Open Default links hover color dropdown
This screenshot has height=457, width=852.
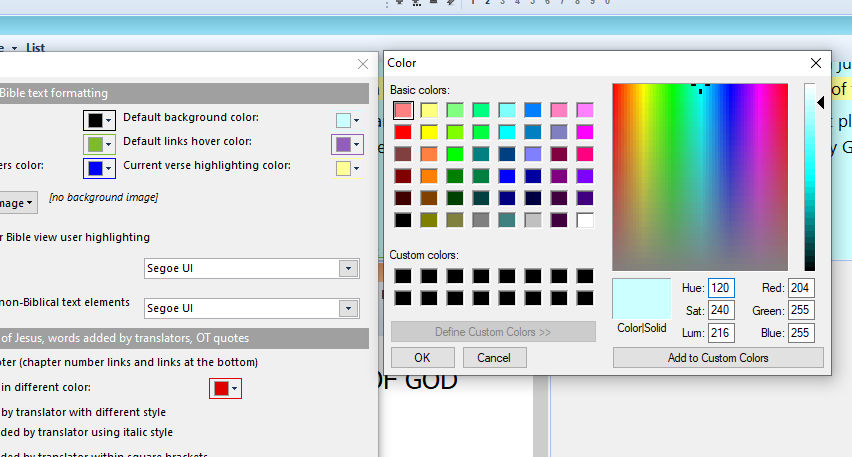pyautogui.click(x=347, y=144)
